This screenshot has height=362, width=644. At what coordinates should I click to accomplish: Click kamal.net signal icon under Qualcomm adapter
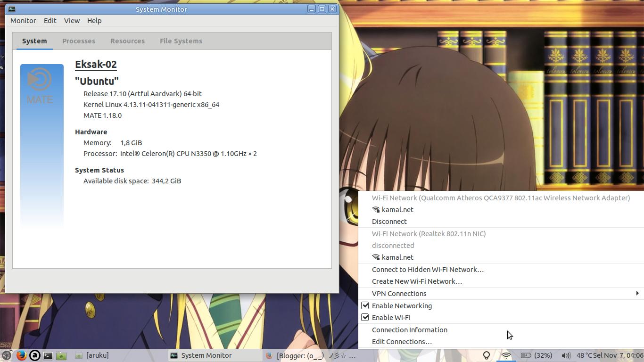[x=376, y=210]
